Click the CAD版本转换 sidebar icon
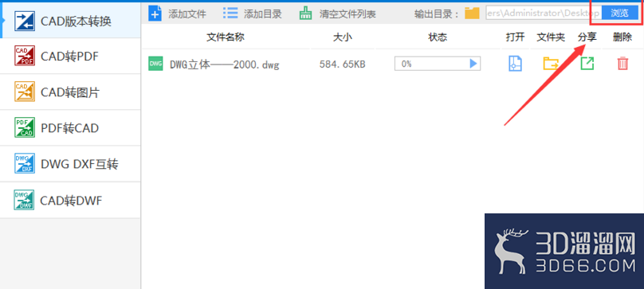 click(x=25, y=21)
